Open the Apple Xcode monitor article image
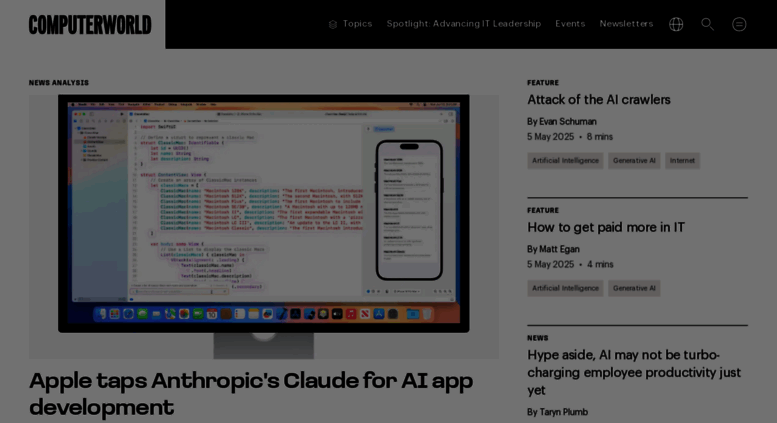Screen dimensions: 777x423 264,226
